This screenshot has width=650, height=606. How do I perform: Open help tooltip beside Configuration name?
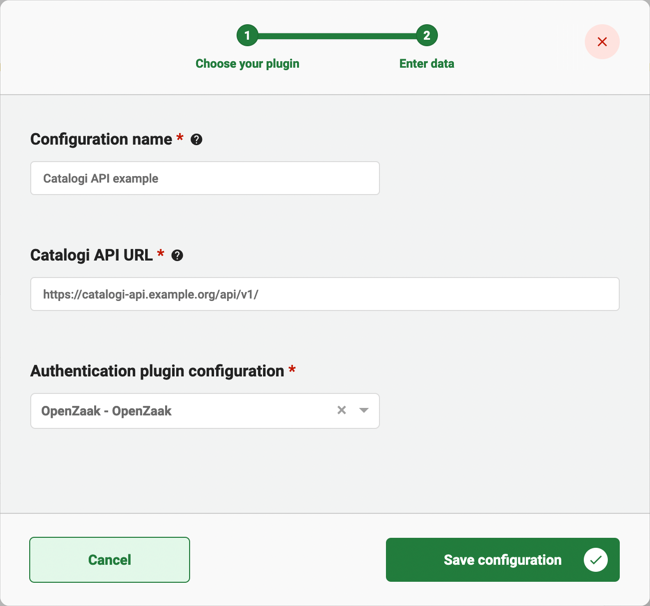tap(197, 140)
